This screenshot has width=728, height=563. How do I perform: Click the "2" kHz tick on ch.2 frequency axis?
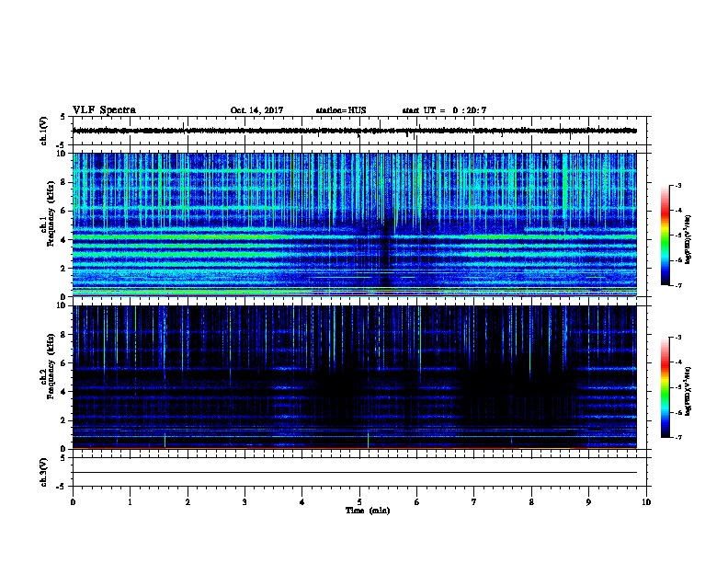[63, 420]
